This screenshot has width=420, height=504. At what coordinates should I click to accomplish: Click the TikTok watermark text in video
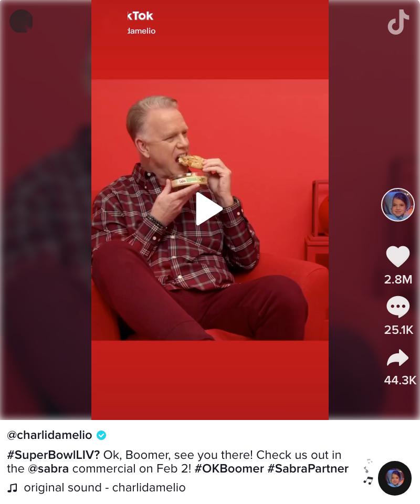pos(140,16)
